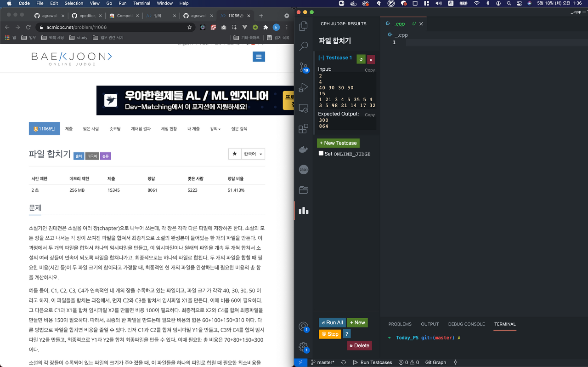
Task: Click the Delete button in CPH panel
Action: [359, 345]
